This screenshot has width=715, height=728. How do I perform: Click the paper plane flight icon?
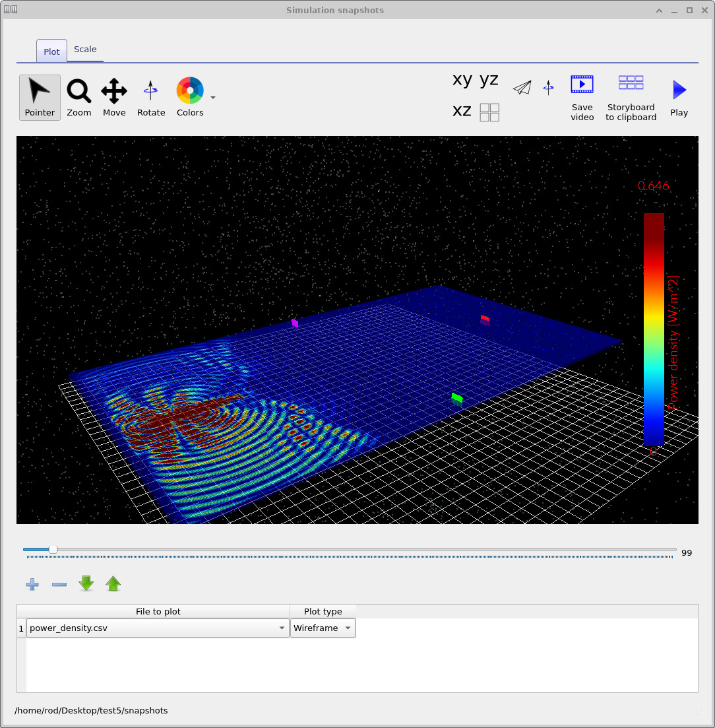tap(522, 86)
